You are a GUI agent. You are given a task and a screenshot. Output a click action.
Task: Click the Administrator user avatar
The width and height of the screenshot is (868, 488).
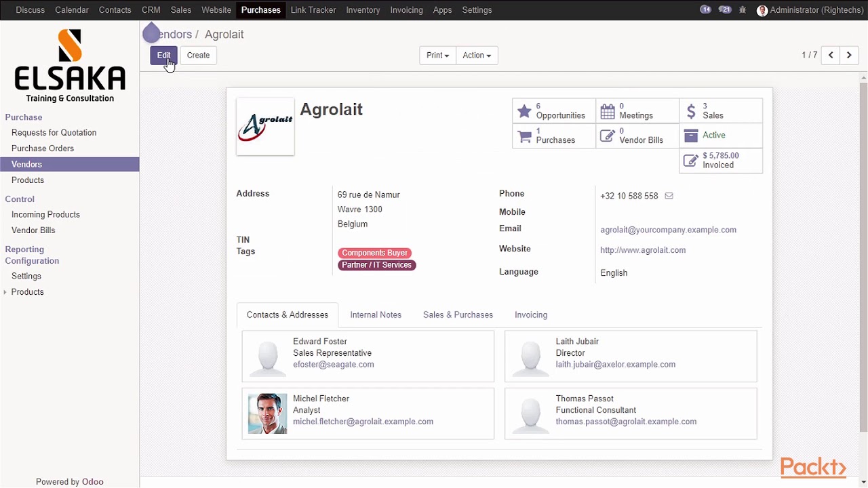pos(762,10)
